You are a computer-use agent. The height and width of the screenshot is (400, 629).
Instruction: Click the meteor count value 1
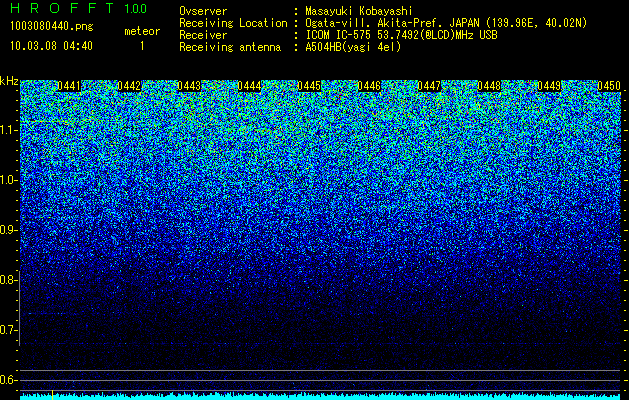142,46
